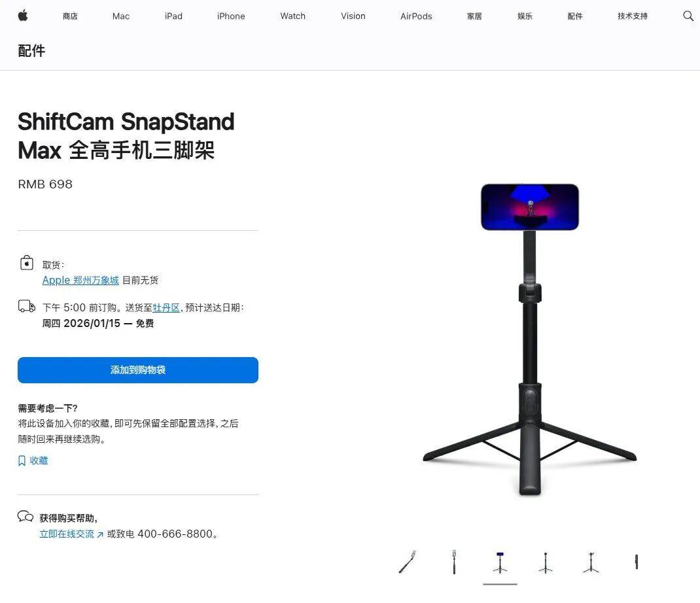Click the bookmark 收藏 icon
Image resolution: width=700 pixels, height=603 pixels.
[x=22, y=460]
